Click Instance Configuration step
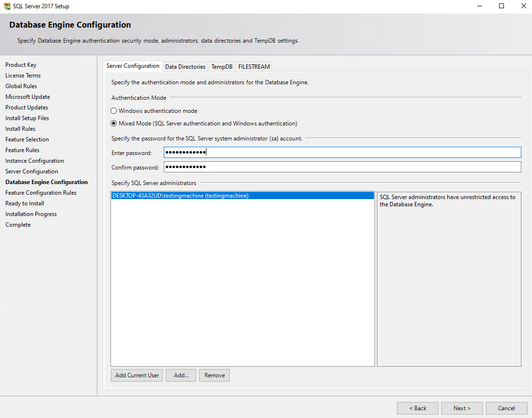This screenshot has width=532, height=418. tap(34, 161)
